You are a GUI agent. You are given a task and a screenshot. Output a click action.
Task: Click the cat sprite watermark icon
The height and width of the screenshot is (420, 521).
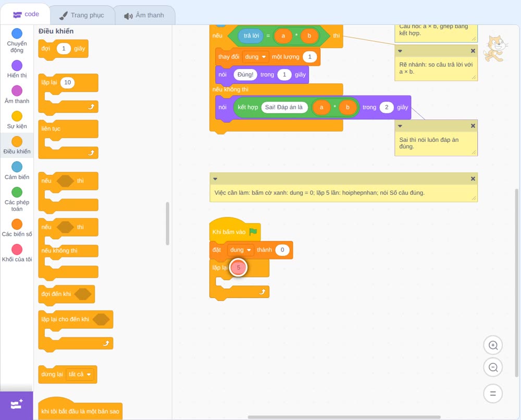(x=496, y=48)
